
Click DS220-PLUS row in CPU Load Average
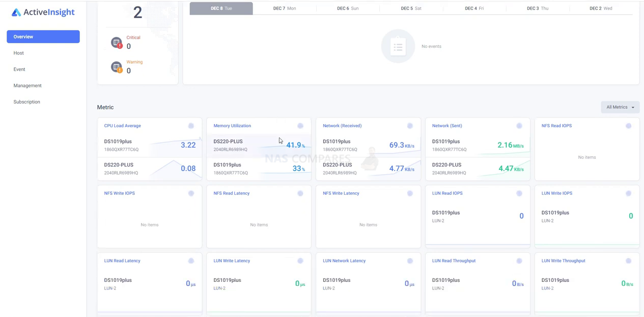click(150, 168)
